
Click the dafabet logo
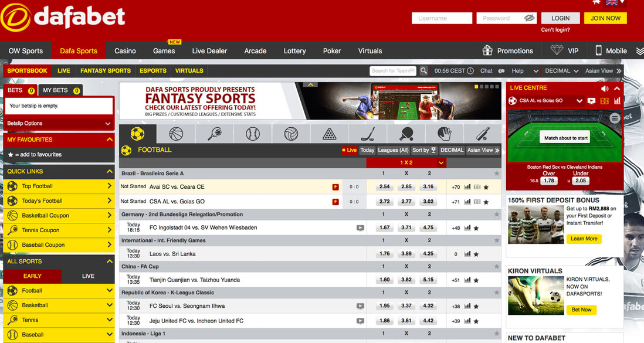(x=63, y=18)
